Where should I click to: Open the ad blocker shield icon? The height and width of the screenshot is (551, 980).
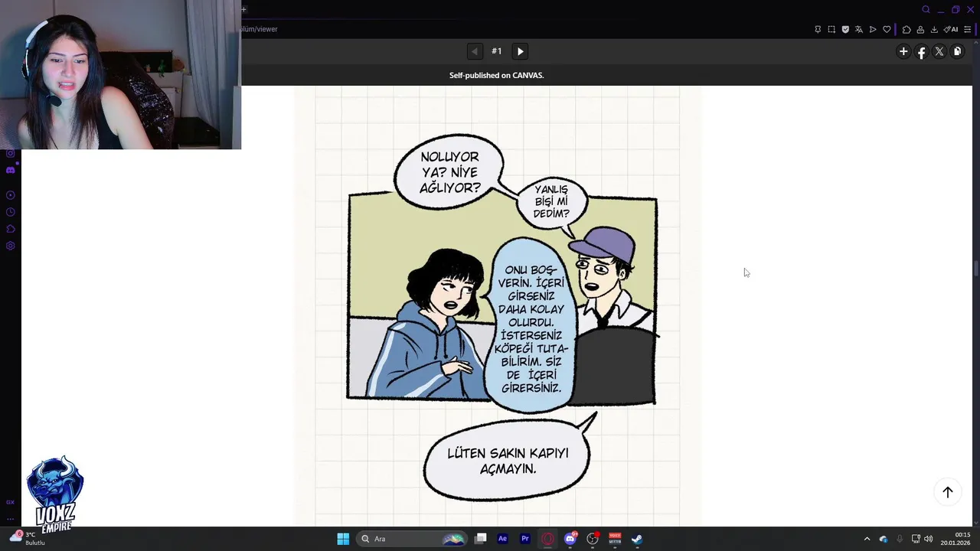845,29
